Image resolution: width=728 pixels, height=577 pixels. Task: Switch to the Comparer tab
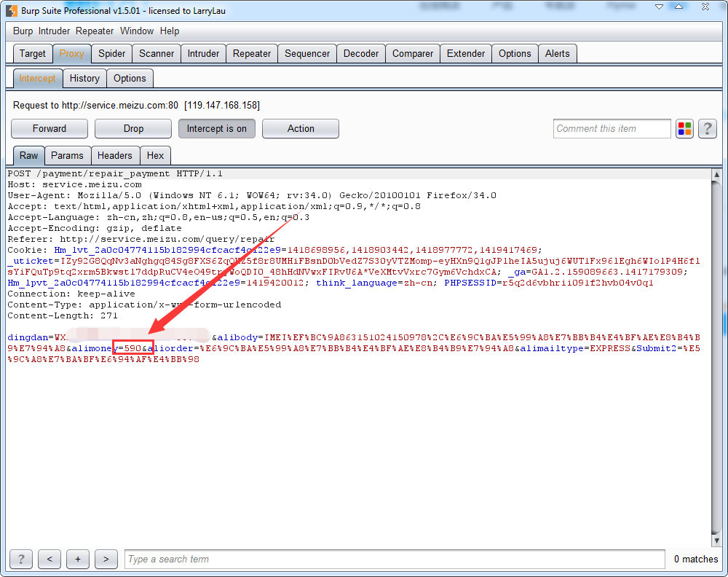pos(412,53)
